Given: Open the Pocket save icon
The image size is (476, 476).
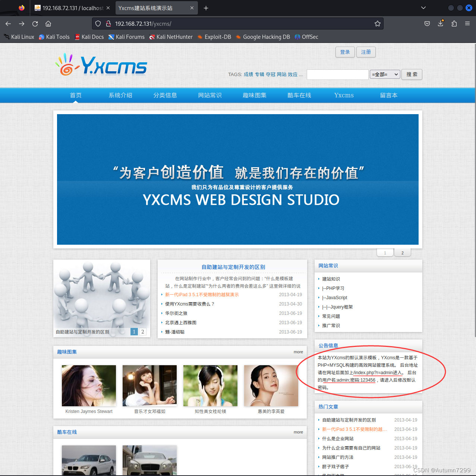Looking at the screenshot, I should (427, 24).
